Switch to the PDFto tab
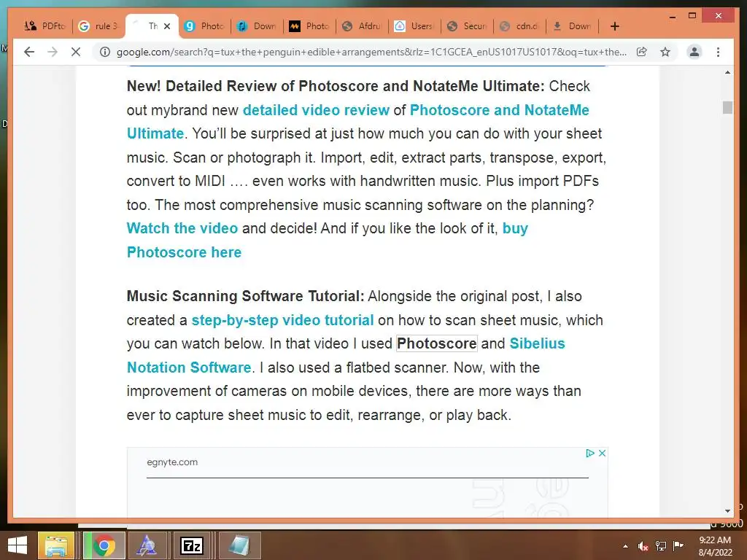The image size is (747, 560). point(46,26)
